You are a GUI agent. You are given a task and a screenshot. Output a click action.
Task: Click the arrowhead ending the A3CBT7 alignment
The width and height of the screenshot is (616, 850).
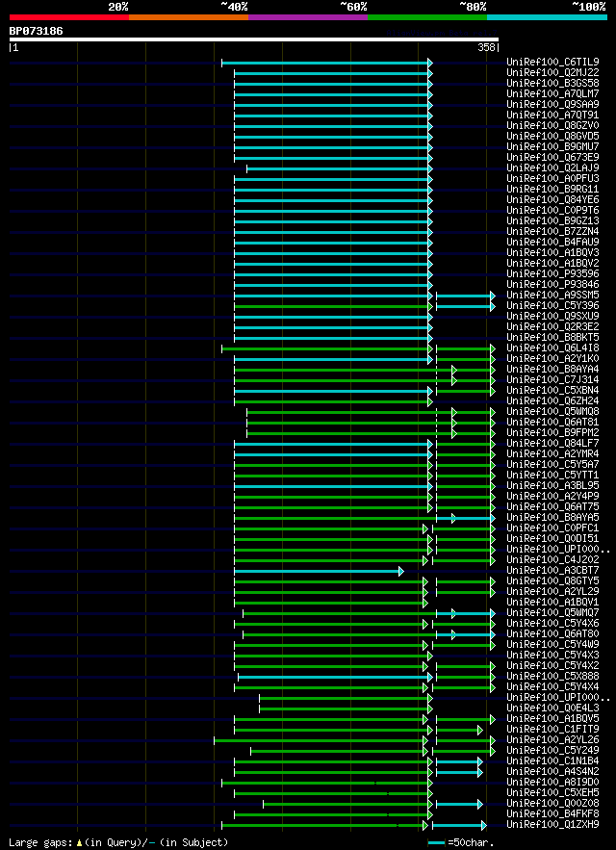point(401,571)
